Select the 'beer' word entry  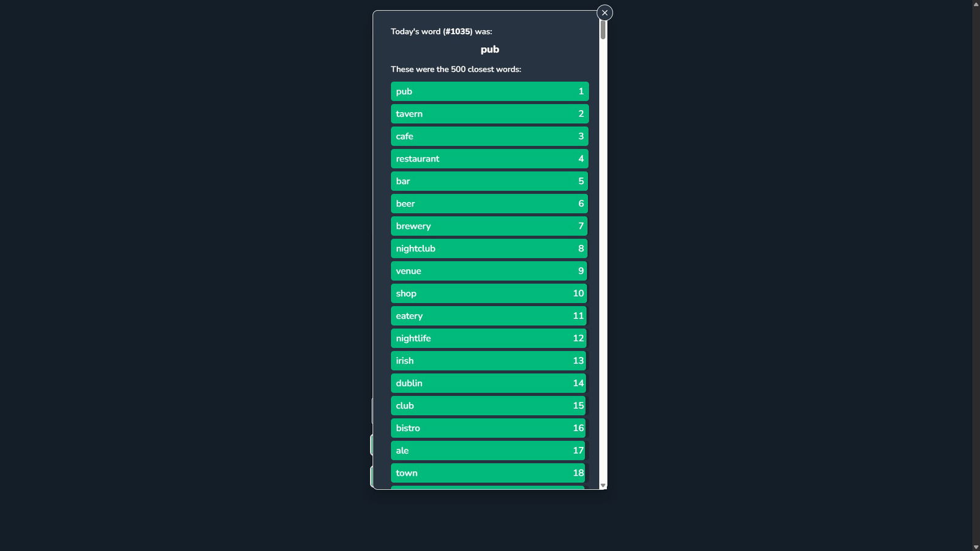point(489,203)
